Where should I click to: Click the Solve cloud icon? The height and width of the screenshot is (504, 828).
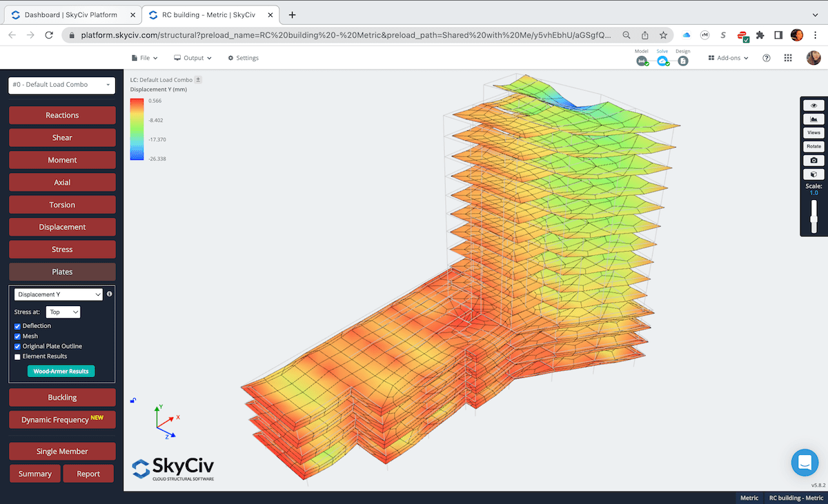[662, 61]
